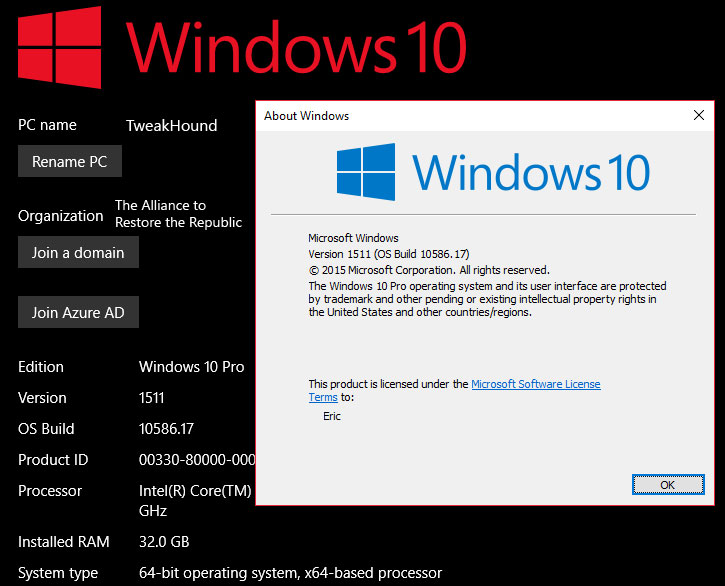725x586 pixels.
Task: Select the 32.0 GB RAM value
Action: [x=164, y=542]
